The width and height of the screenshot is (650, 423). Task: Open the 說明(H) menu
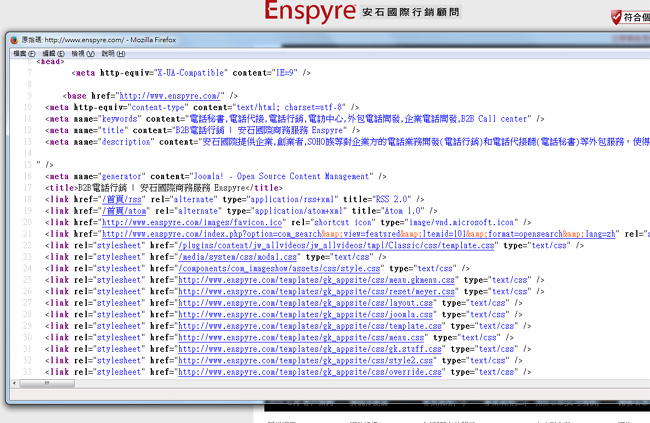[x=113, y=53]
